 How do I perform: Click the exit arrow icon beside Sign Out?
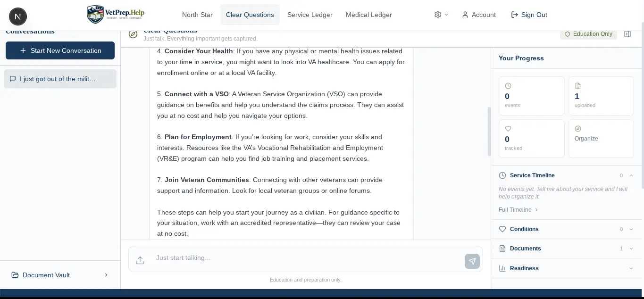pos(515,15)
